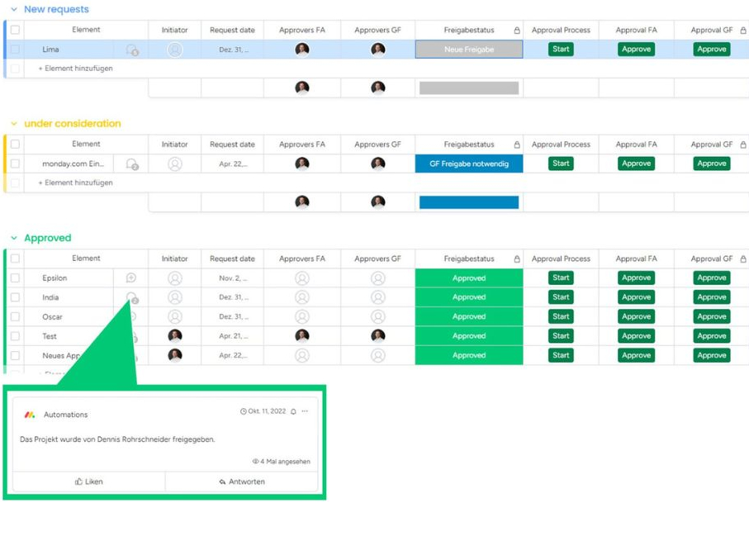
Task: Click Element hinzufügen under Lima
Action: tap(75, 68)
